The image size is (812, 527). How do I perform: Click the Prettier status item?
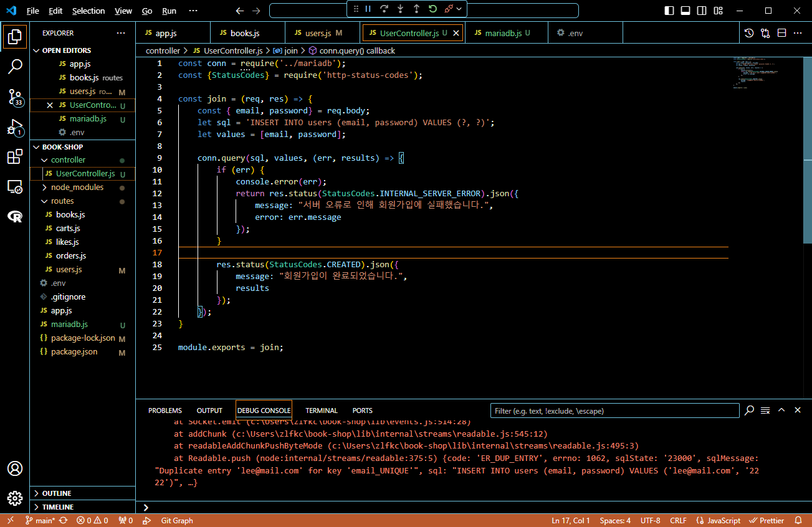point(767,520)
